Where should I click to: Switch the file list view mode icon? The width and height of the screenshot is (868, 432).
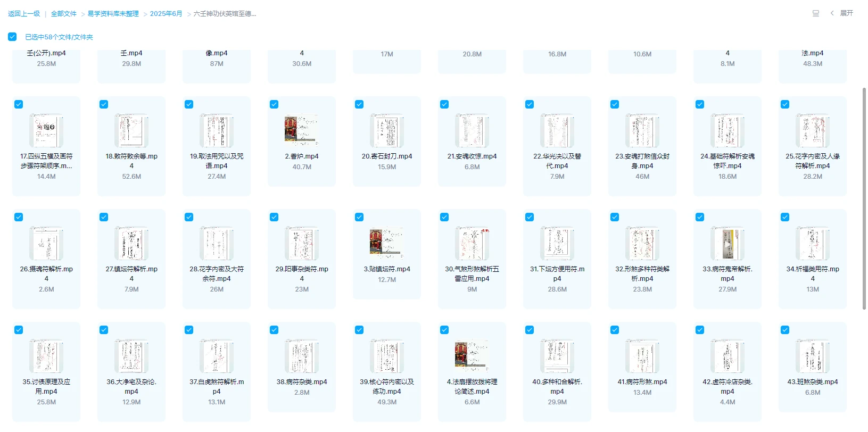click(x=815, y=13)
